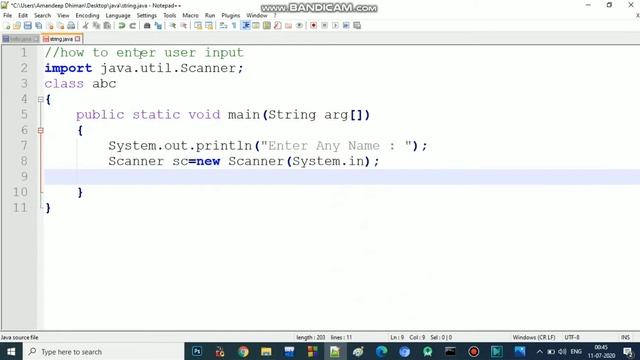Open the Encoding menu

pyautogui.click(x=87, y=16)
